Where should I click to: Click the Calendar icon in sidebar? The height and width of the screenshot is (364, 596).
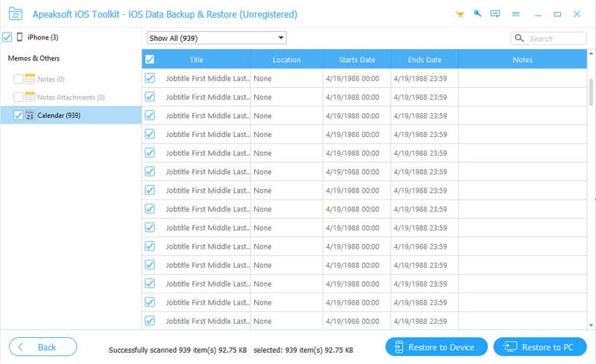click(30, 115)
